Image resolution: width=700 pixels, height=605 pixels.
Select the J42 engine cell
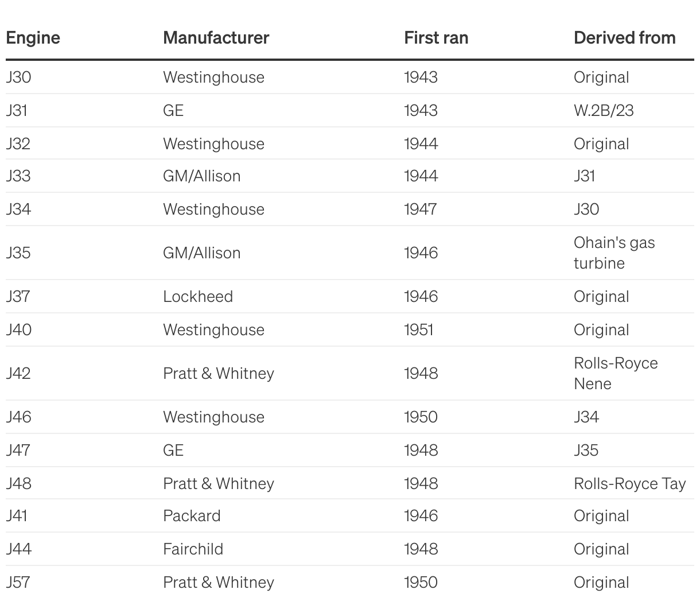(18, 373)
